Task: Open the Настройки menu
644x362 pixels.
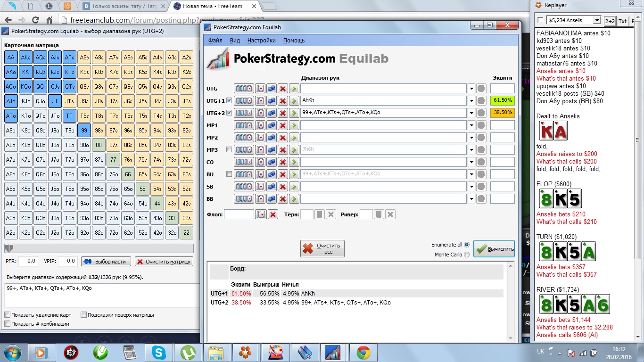Action: coord(261,41)
